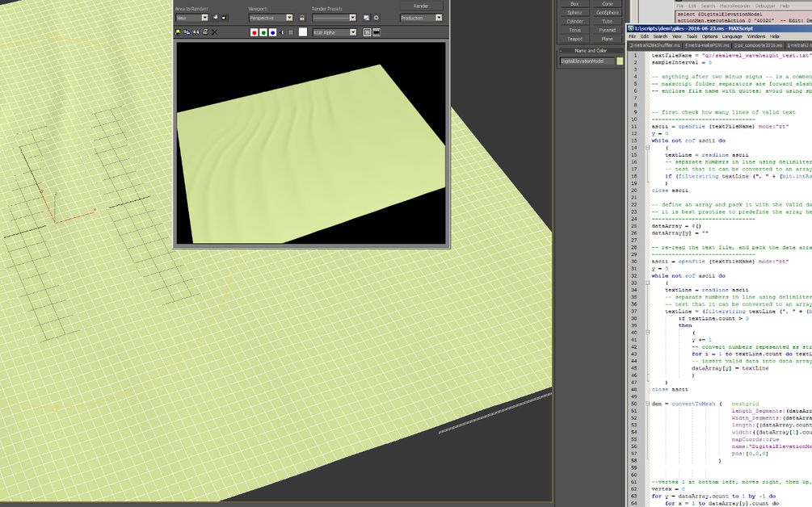Click Edit Region icon beside Area to Render
Viewport: 812px width, 507px height.
(216, 18)
